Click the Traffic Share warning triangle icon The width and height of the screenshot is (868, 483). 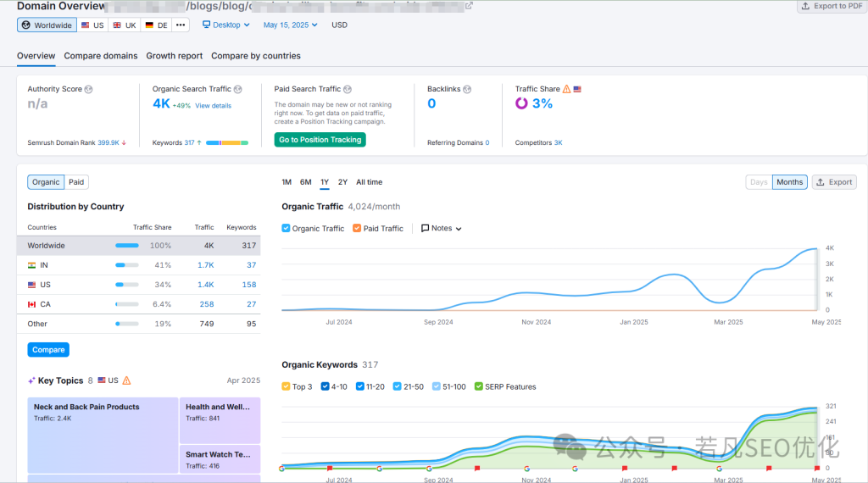click(567, 89)
